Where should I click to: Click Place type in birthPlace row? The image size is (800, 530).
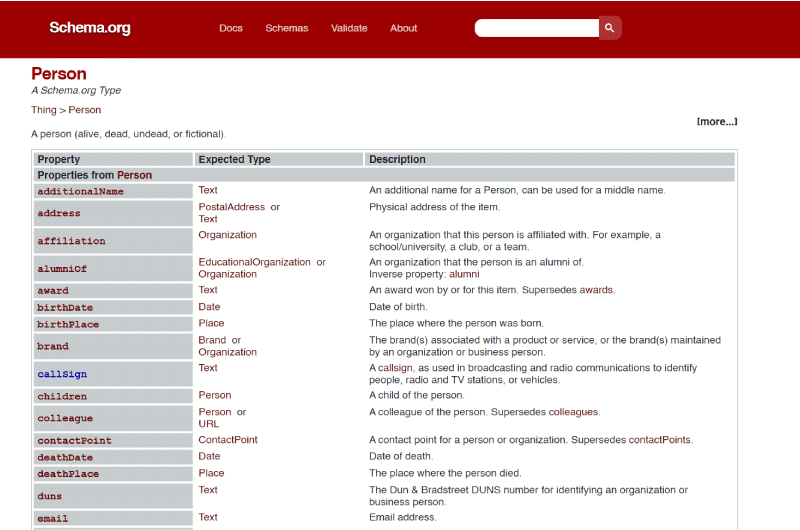211,323
